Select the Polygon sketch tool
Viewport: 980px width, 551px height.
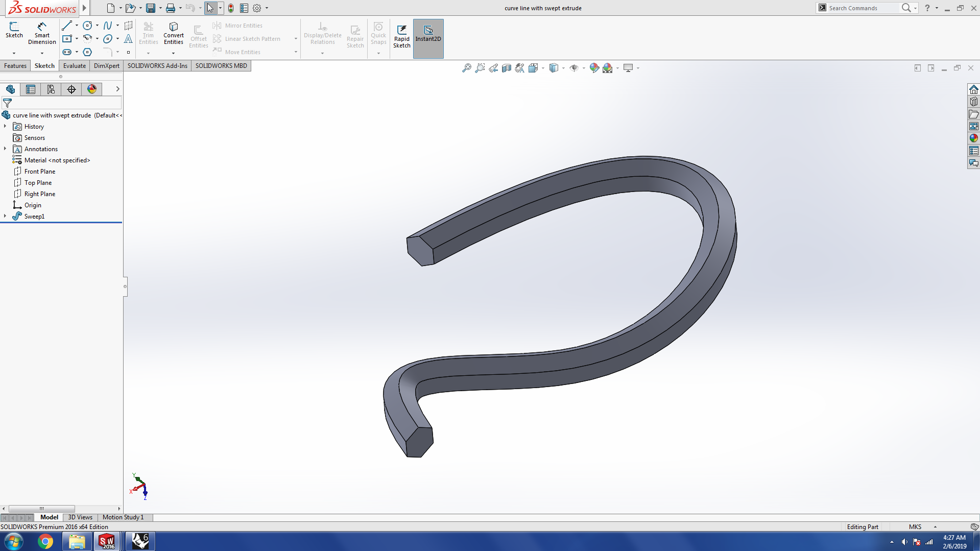(x=87, y=52)
